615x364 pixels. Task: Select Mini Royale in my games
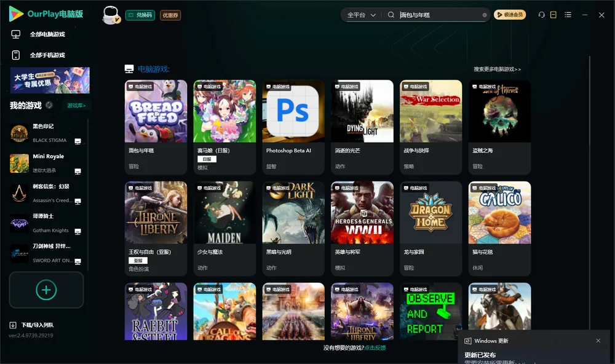(x=46, y=163)
